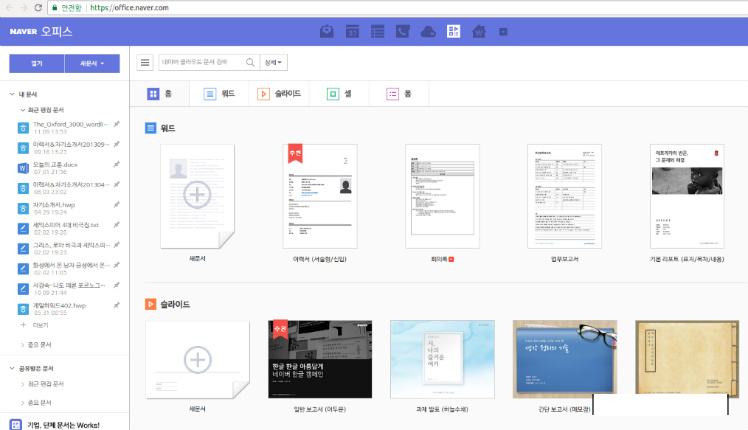This screenshot has height=430, width=748.
Task: Toggle pin for 오늘의 고통.docx
Action: pyautogui.click(x=116, y=164)
